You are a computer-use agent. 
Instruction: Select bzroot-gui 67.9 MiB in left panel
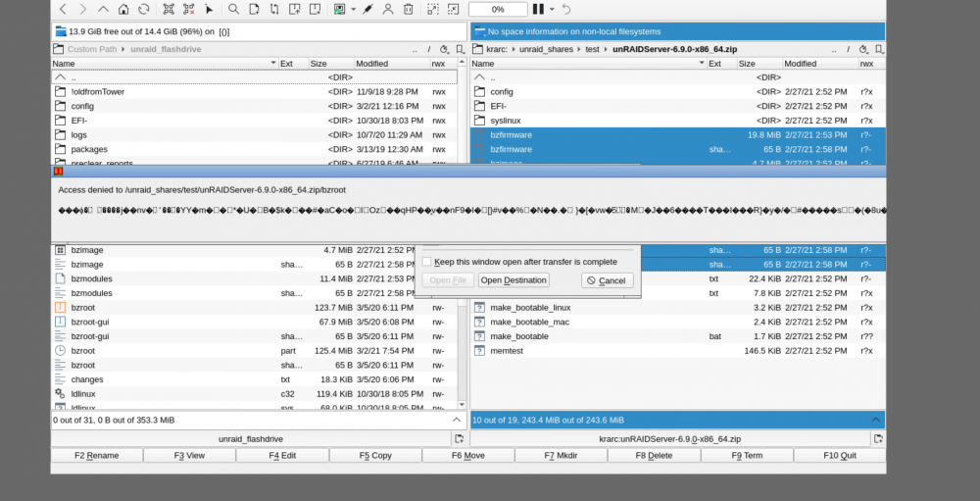tap(255, 322)
